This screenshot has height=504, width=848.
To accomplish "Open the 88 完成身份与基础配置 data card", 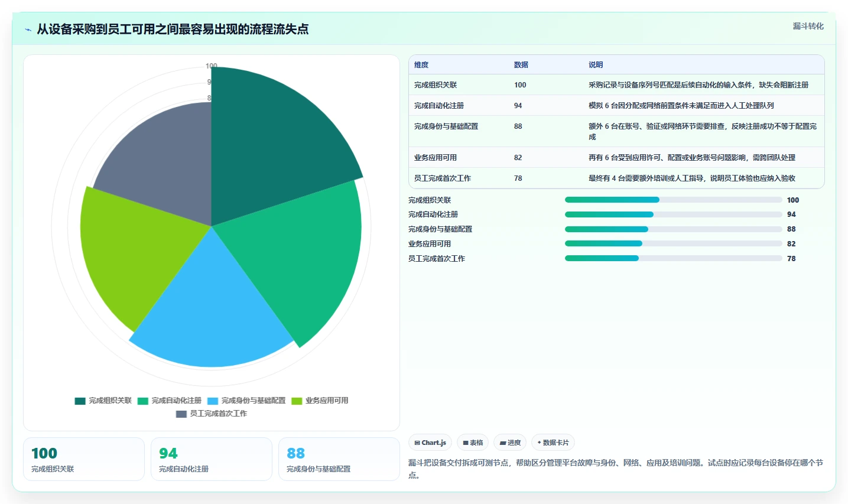I will tap(339, 459).
